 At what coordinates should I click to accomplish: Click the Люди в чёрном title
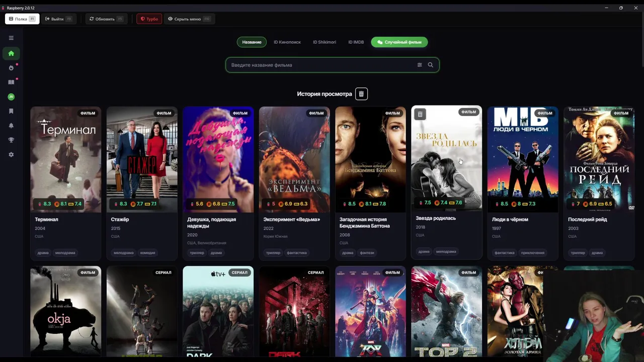pos(510,220)
